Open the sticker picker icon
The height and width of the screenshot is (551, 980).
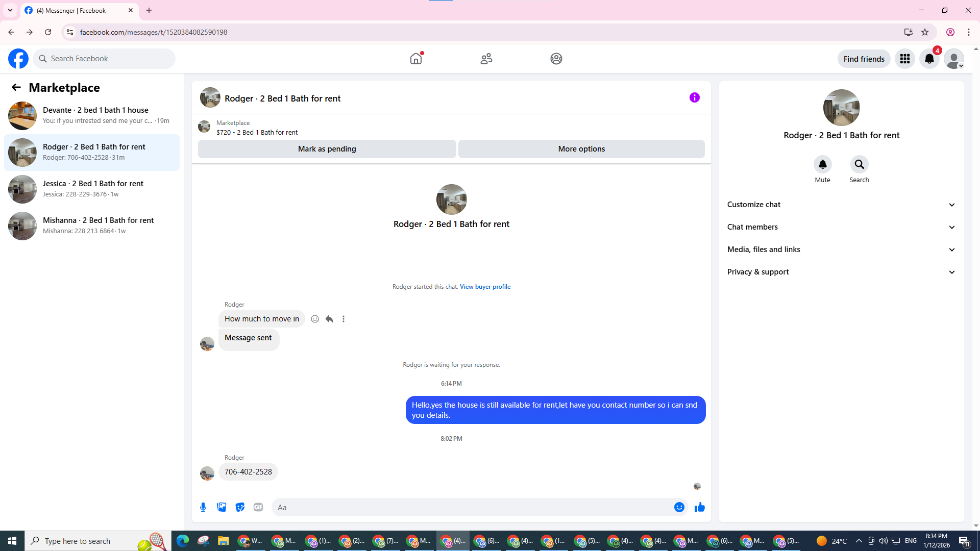(x=240, y=507)
